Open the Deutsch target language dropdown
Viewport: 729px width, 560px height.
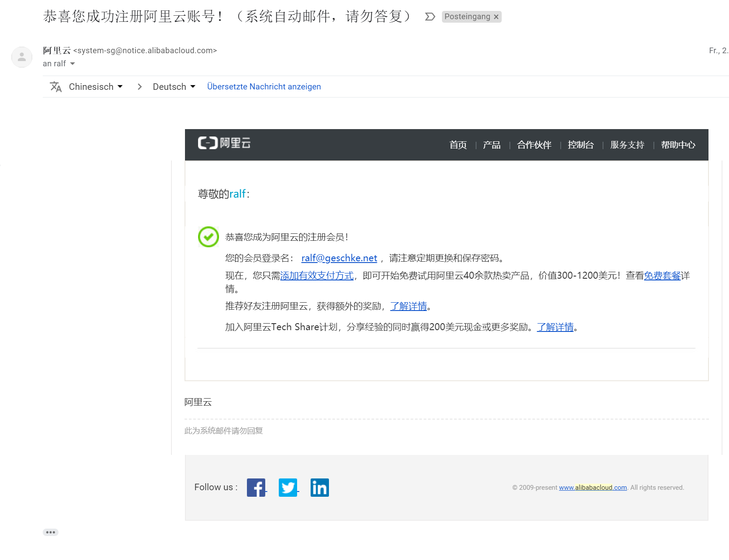tap(174, 87)
